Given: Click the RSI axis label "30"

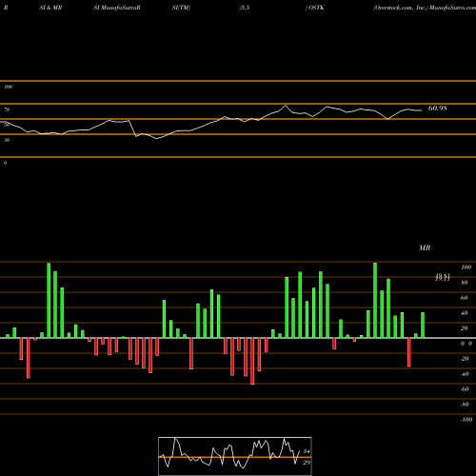Looking at the screenshot, I should (x=7, y=140).
